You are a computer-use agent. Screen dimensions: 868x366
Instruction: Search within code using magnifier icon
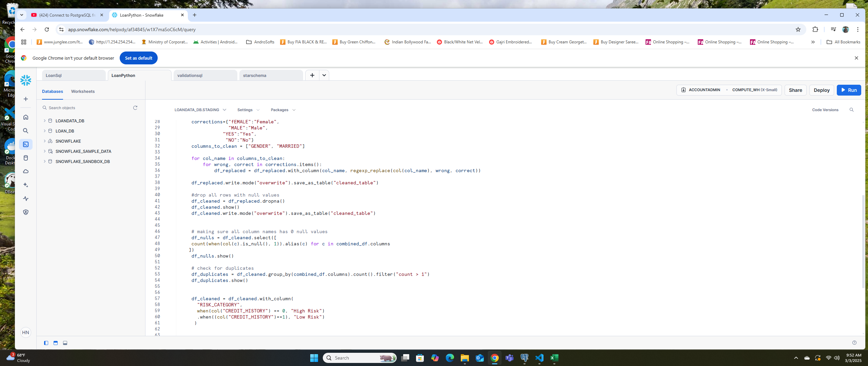click(851, 110)
